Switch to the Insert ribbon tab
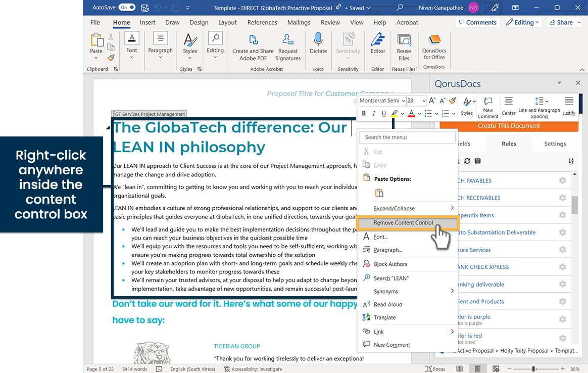The height and width of the screenshot is (373, 588). pos(148,23)
